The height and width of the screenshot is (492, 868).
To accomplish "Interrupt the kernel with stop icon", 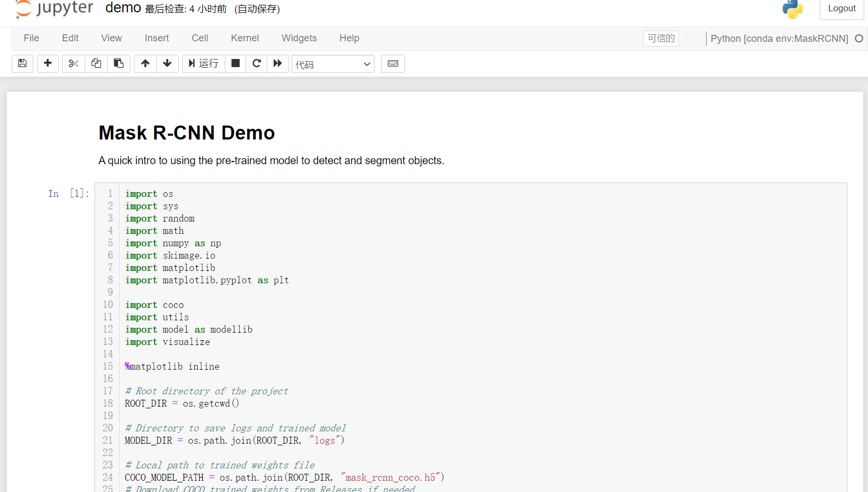I will 235,63.
